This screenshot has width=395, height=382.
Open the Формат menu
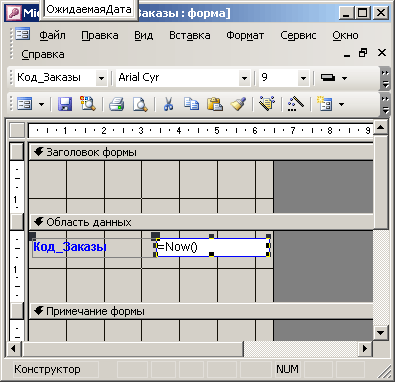pyautogui.click(x=245, y=35)
